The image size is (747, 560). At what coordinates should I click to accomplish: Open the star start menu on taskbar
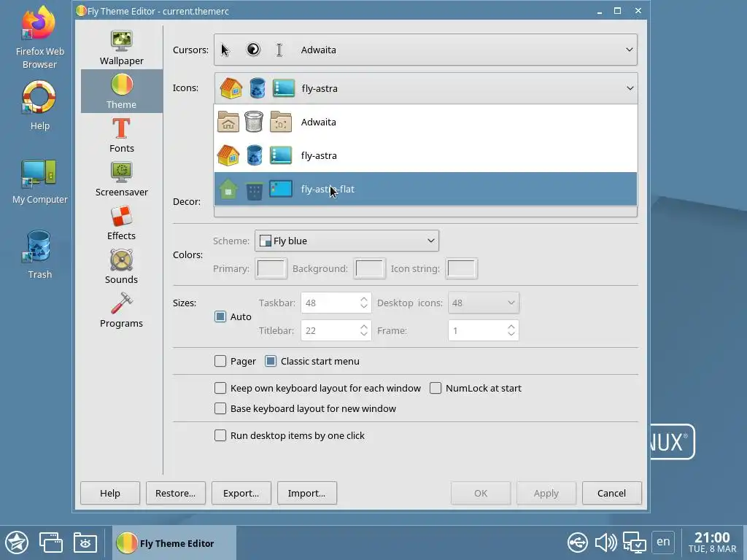(18, 542)
